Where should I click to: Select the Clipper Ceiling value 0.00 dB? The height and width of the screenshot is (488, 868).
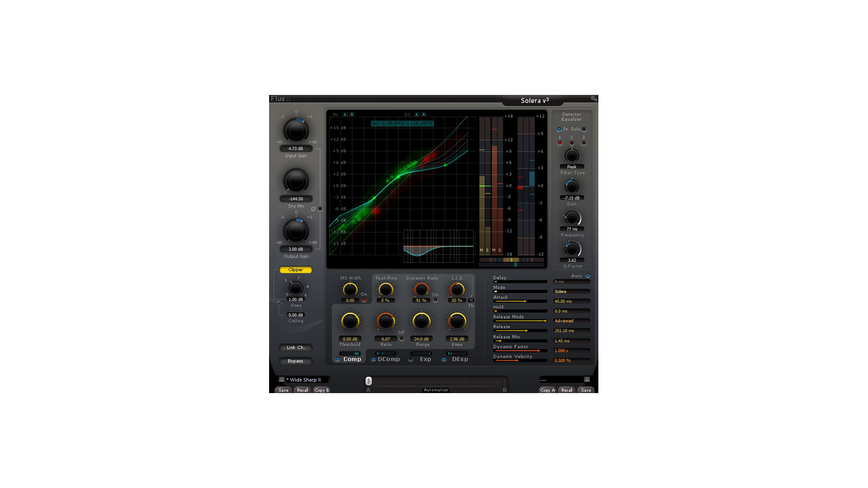coord(296,315)
